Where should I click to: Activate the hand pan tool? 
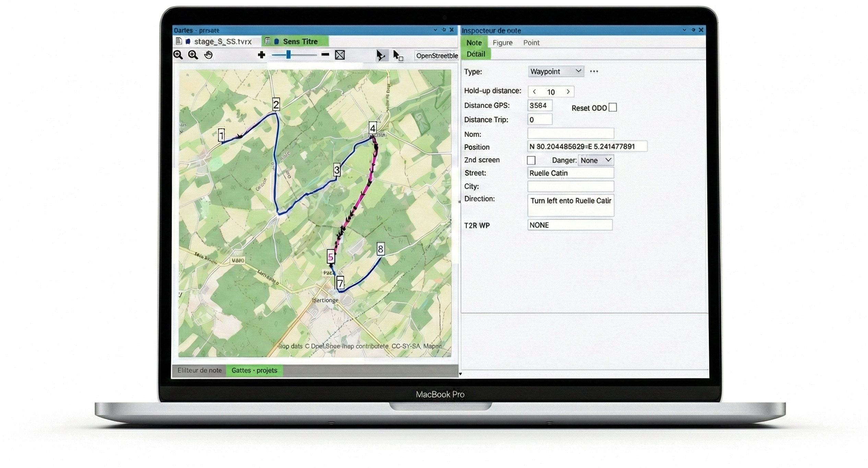(208, 55)
